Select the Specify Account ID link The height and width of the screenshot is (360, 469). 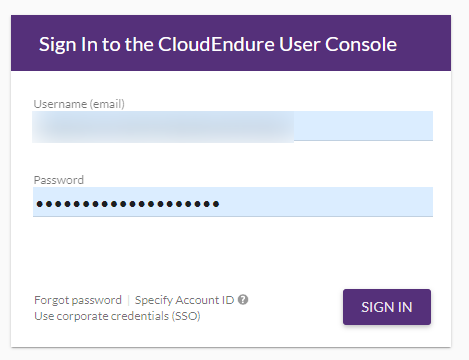click(184, 300)
